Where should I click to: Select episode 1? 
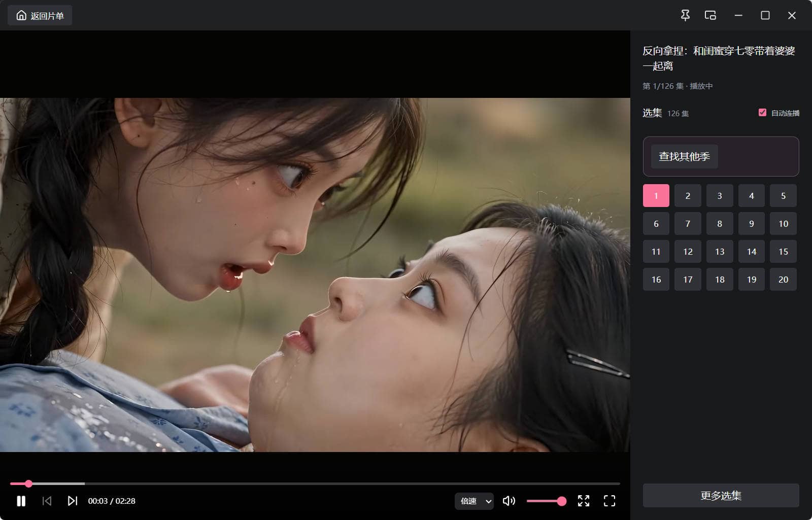pos(656,195)
